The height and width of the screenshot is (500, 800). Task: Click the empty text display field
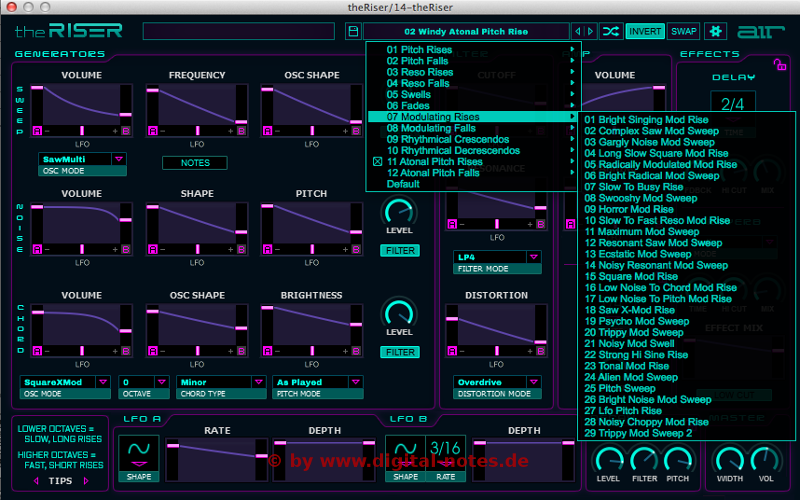(239, 31)
